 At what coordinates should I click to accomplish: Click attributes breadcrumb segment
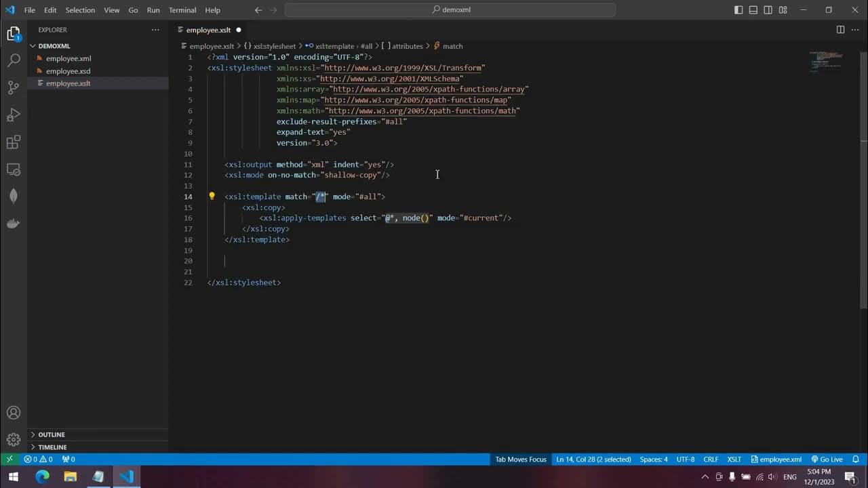402,46
